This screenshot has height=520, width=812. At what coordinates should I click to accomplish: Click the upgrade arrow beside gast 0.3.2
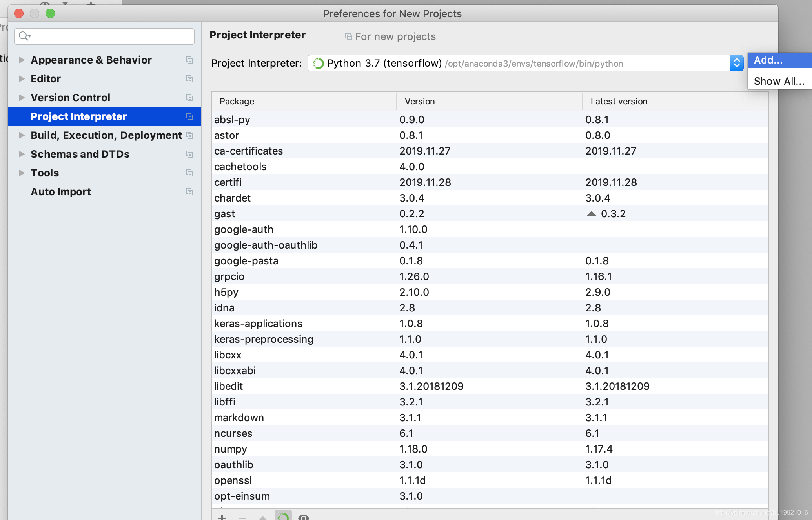(591, 214)
